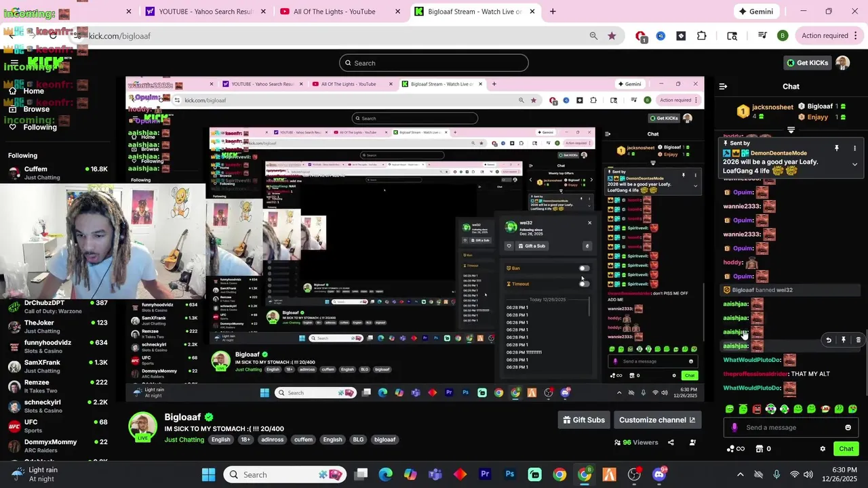Image resolution: width=868 pixels, height=488 pixels.
Task: Click the 18+ tag
Action: [245, 440]
